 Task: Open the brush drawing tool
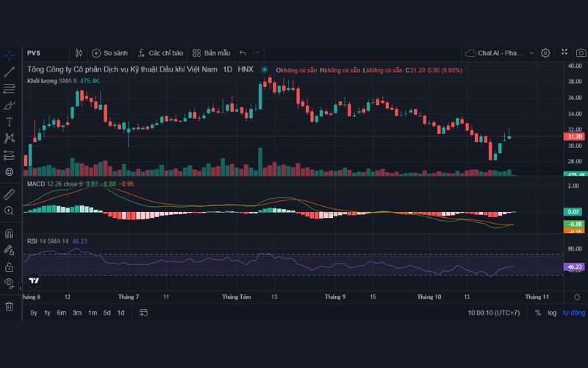10,105
